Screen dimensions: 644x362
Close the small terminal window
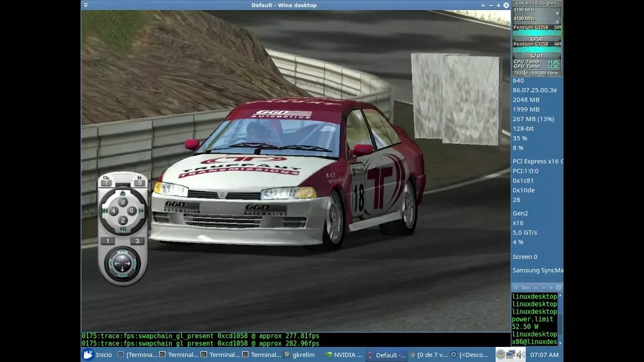(x=558, y=288)
